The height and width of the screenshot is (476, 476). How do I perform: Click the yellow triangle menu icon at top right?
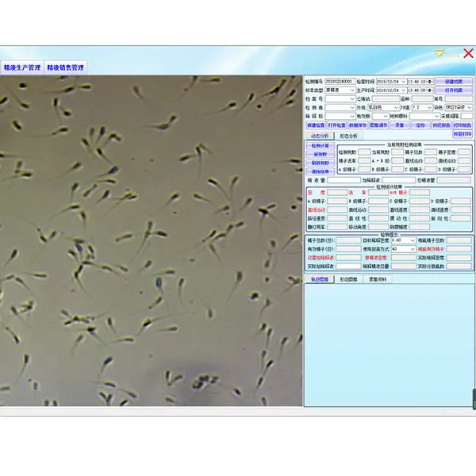tap(440, 53)
